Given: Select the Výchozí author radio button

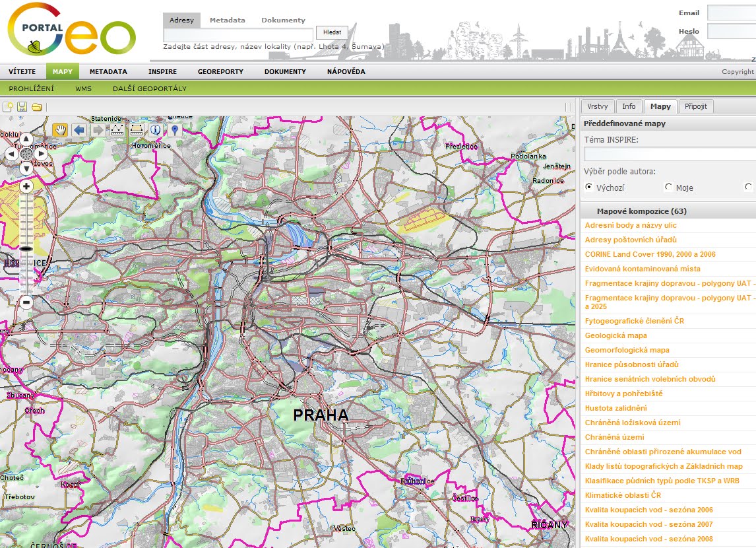Looking at the screenshot, I should (588, 187).
